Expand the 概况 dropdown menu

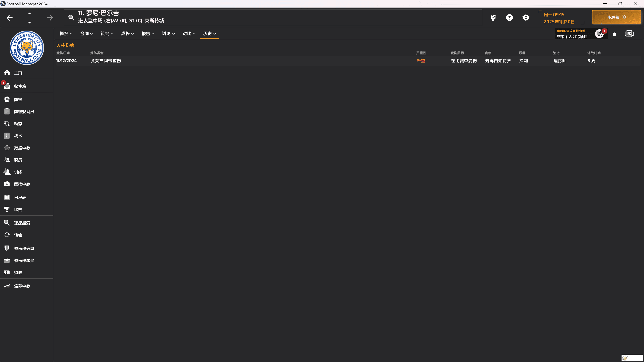[x=66, y=34]
